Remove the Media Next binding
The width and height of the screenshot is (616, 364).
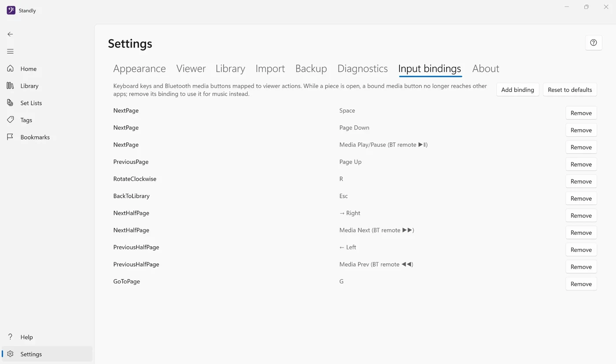click(581, 233)
